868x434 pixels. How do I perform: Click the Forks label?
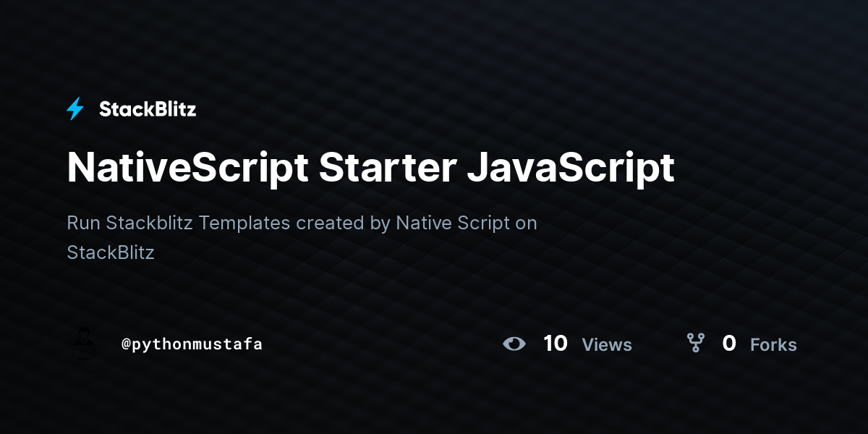(x=773, y=345)
